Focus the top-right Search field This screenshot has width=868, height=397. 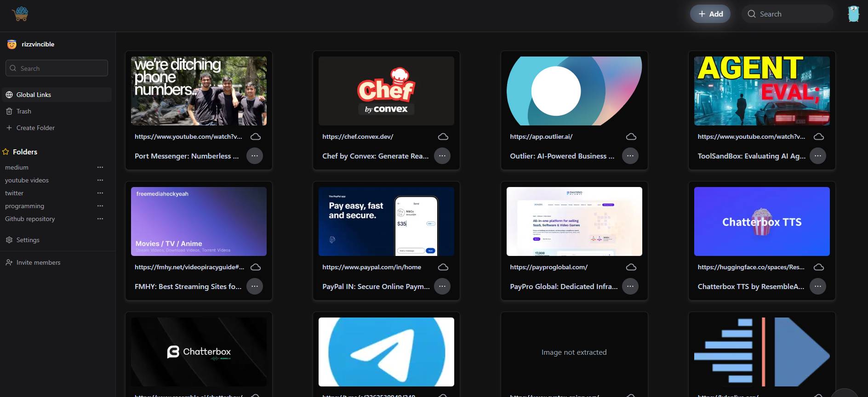(788, 14)
